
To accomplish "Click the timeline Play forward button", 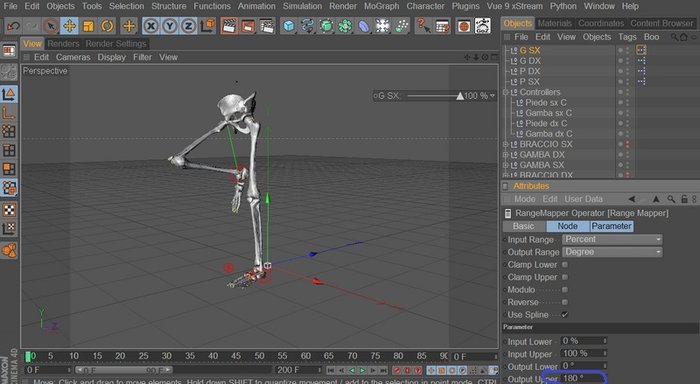I will click(x=362, y=370).
